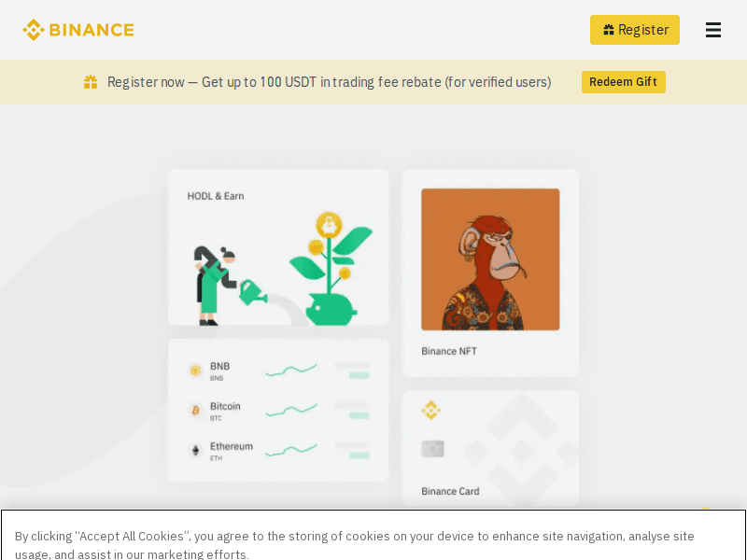The height and width of the screenshot is (560, 747).
Task: Click the promo banner rebate text
Action: pos(330,82)
